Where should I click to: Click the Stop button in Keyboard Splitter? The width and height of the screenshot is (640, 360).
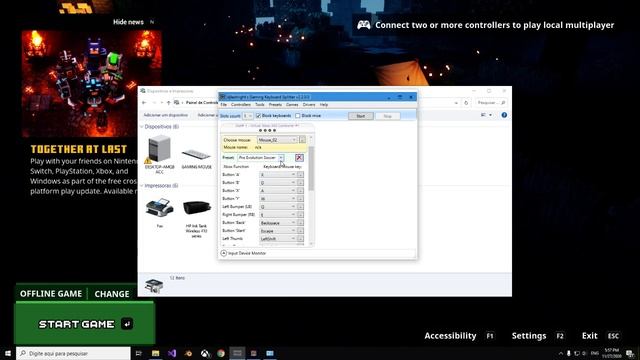point(387,116)
